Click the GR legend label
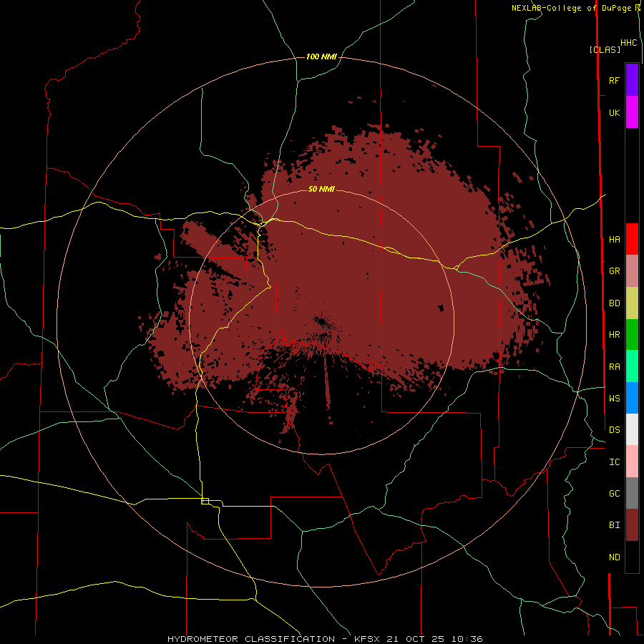 point(614,271)
